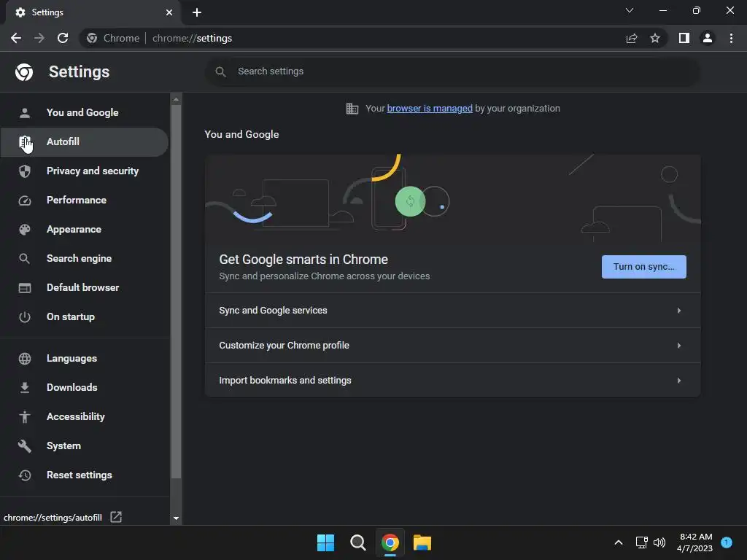747x560 pixels.
Task: Open System settings
Action: pyautogui.click(x=85, y=446)
